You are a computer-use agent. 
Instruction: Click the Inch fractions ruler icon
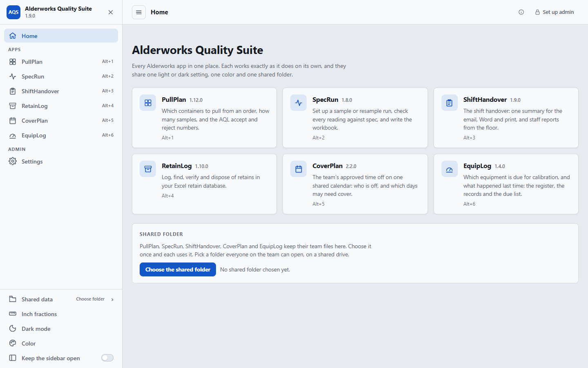[13, 314]
